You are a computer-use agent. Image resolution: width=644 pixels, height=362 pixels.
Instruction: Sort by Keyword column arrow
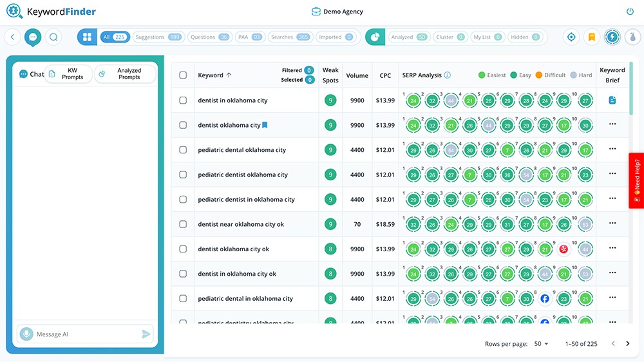[229, 75]
